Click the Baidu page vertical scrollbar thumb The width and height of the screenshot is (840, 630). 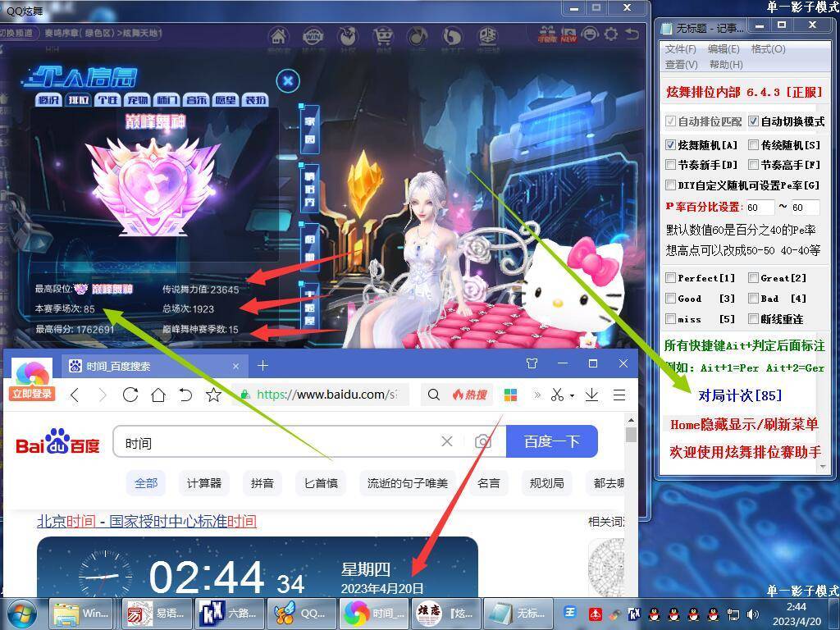pos(631,435)
